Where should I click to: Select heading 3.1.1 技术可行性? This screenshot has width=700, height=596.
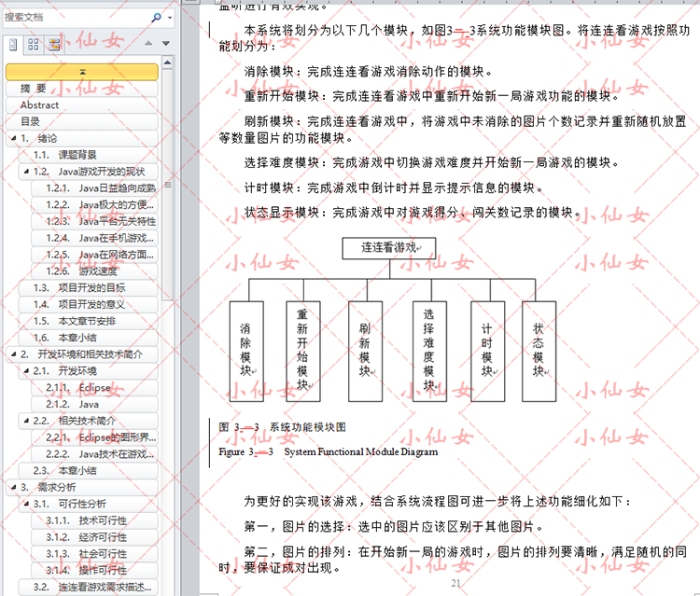(94, 520)
